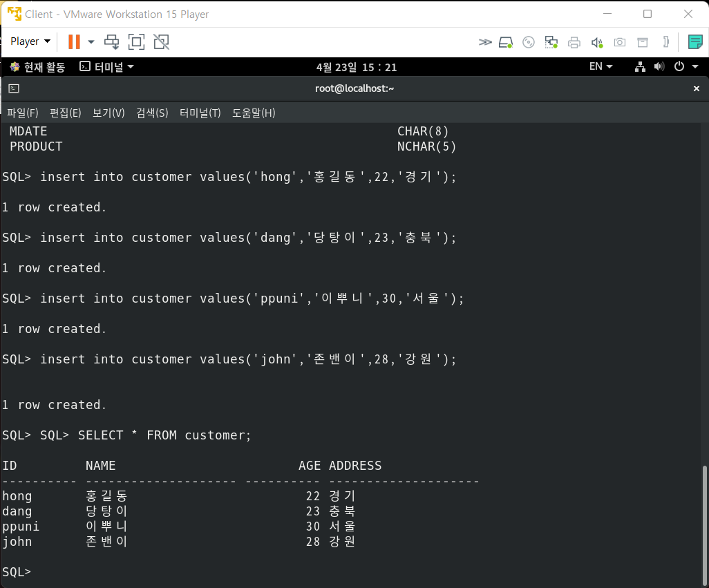Screen dimensions: 709x588
Task: Click the removable storage device icon
Action: click(643, 42)
